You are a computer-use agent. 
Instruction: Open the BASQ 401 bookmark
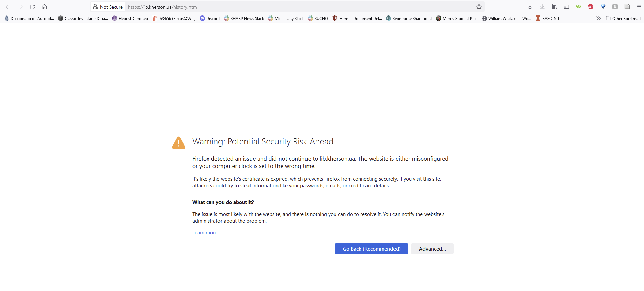pos(548,18)
